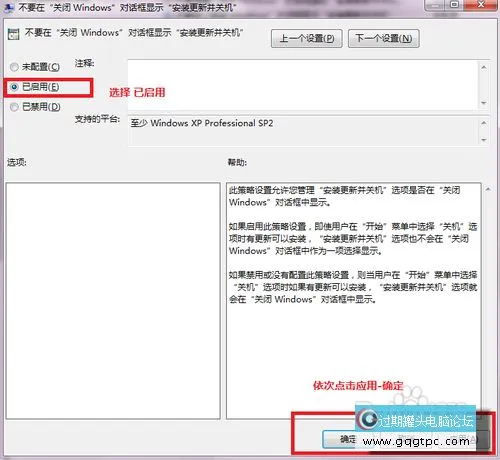Click the '至少 Windows XP Professional SP2' text

(x=202, y=123)
